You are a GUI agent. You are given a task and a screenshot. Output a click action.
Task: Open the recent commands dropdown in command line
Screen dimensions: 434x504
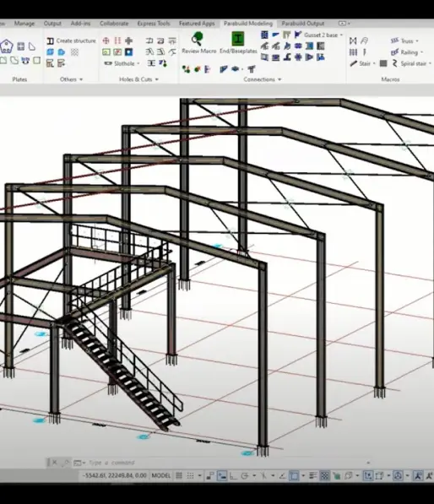[x=79, y=463]
